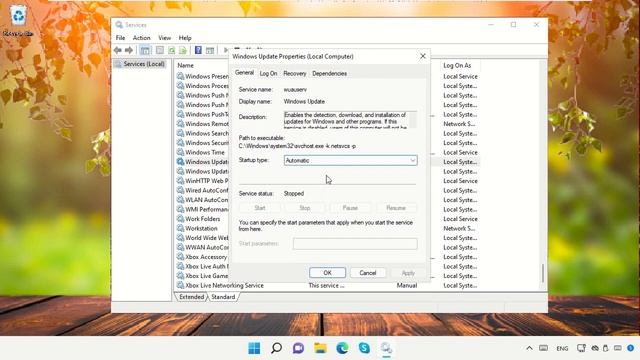Open taskbar Search
The width and height of the screenshot is (640, 360).
[276, 348]
